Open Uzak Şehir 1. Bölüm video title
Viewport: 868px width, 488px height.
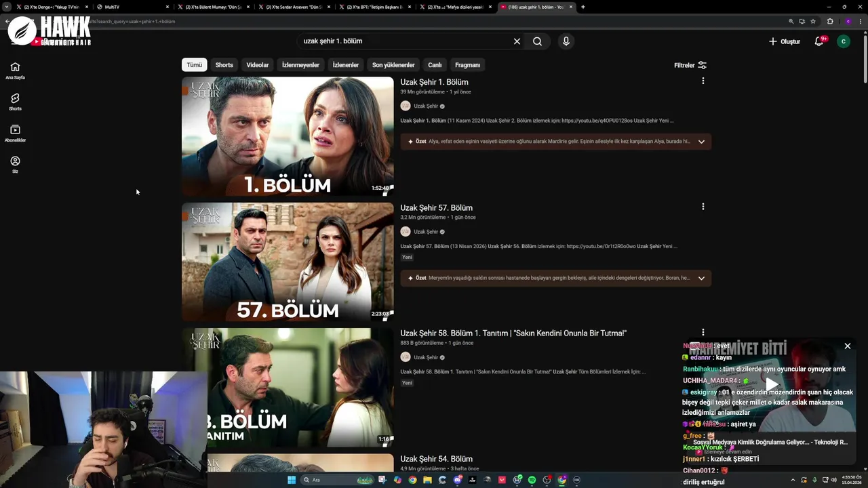coord(434,82)
